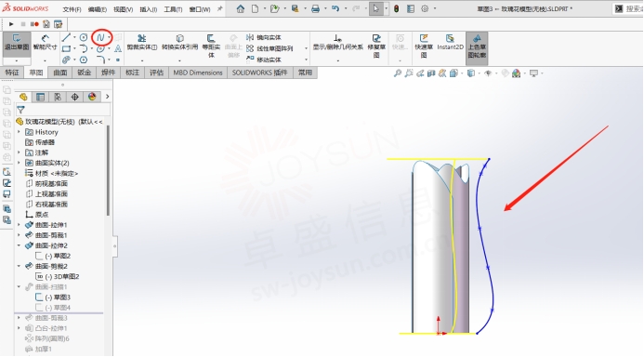The width and height of the screenshot is (644, 357).
Task: Open the ConfigurationManager tab icon
Action: point(58,97)
